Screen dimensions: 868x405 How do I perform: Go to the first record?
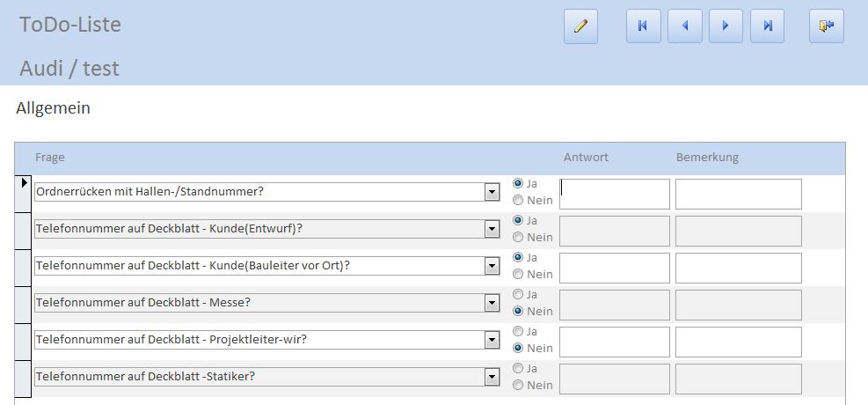coord(643,26)
